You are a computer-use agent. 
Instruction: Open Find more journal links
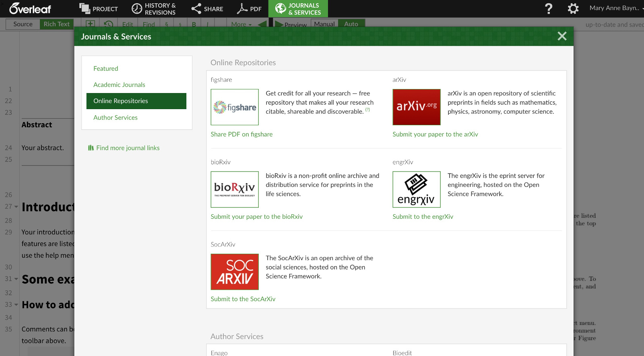(124, 148)
